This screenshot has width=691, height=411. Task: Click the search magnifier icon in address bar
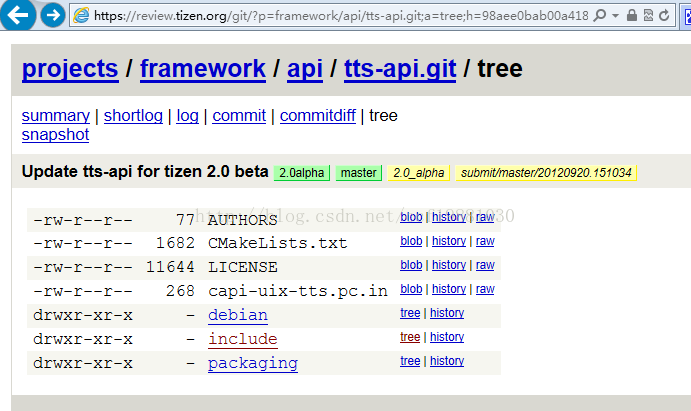tap(599, 15)
